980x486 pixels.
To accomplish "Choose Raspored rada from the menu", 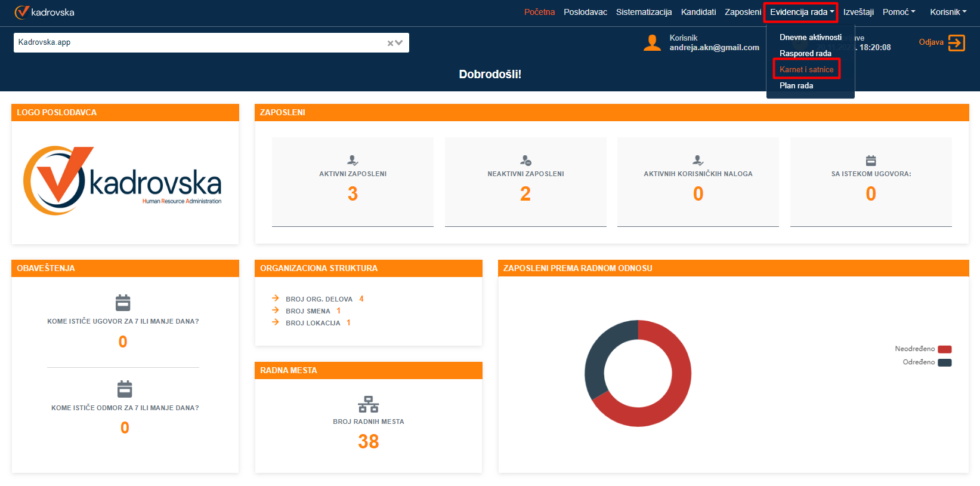I will coord(805,53).
